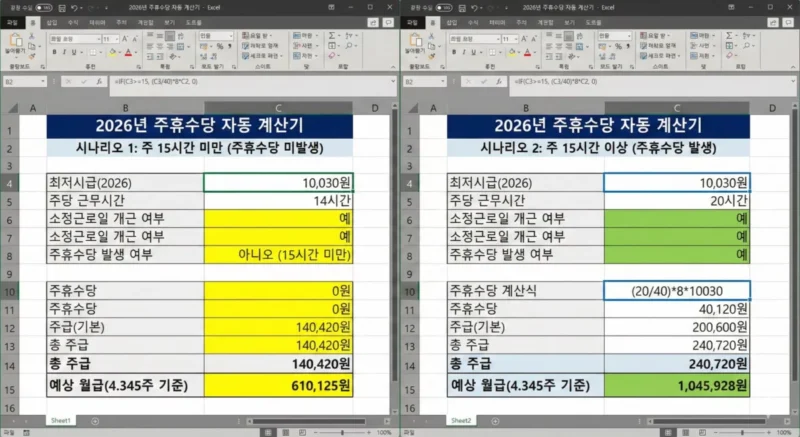Click AutoSum sigma icon in right window
This screenshot has width=800, height=437.
point(729,35)
